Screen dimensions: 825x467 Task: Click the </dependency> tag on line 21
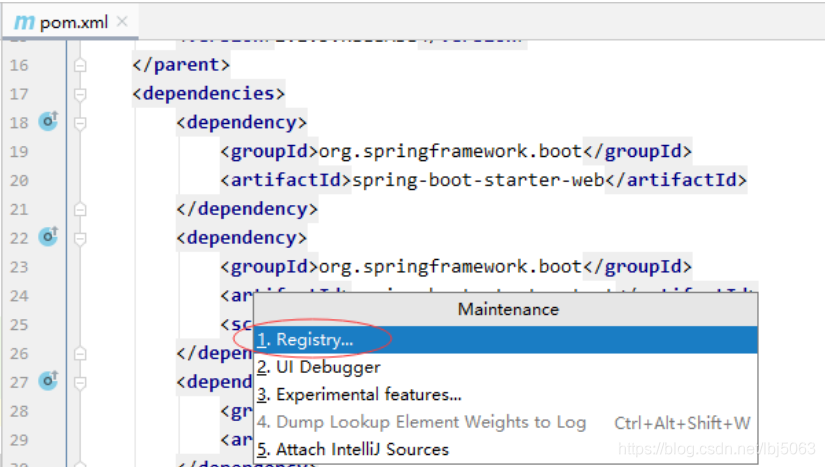247,209
